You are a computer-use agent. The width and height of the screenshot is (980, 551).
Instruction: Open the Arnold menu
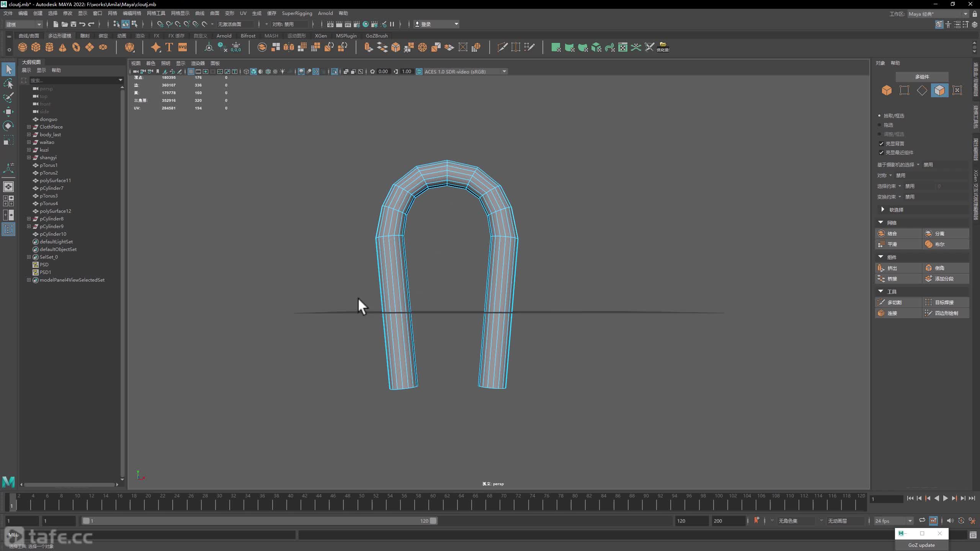point(325,13)
